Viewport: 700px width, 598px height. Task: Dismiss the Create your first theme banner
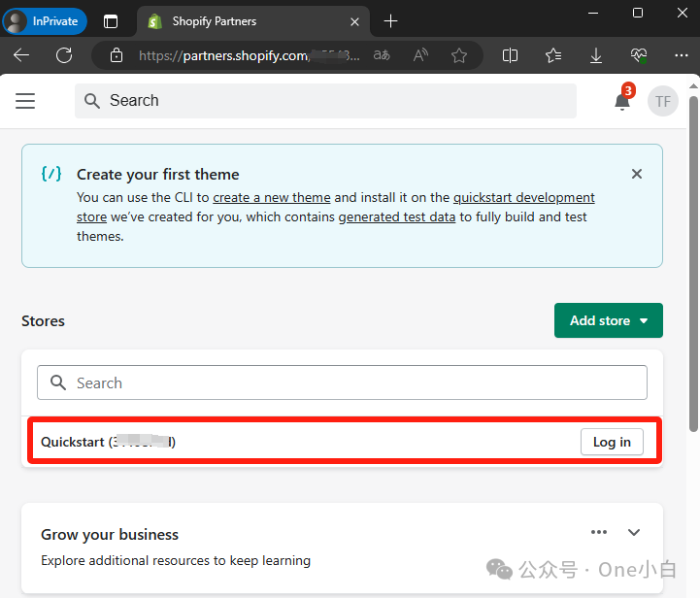coord(637,174)
